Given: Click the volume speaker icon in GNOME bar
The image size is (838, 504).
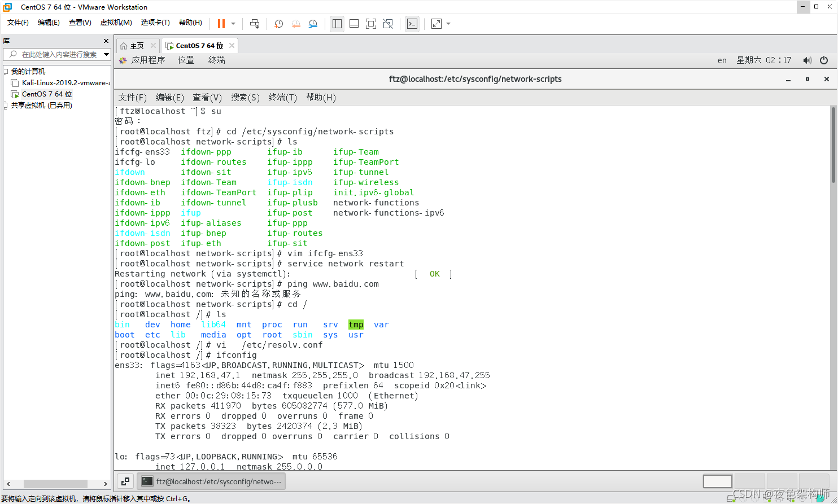Looking at the screenshot, I should click(x=808, y=60).
